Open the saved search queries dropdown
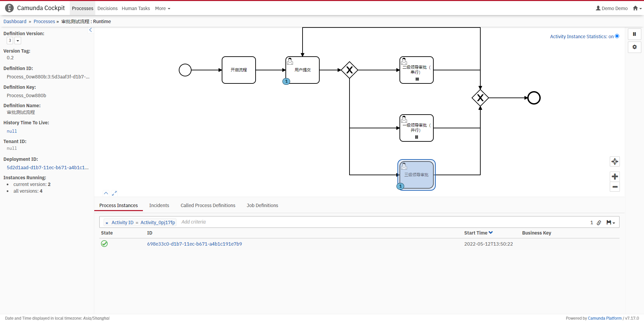Image resolution: width=644 pixels, height=322 pixels. coord(611,222)
